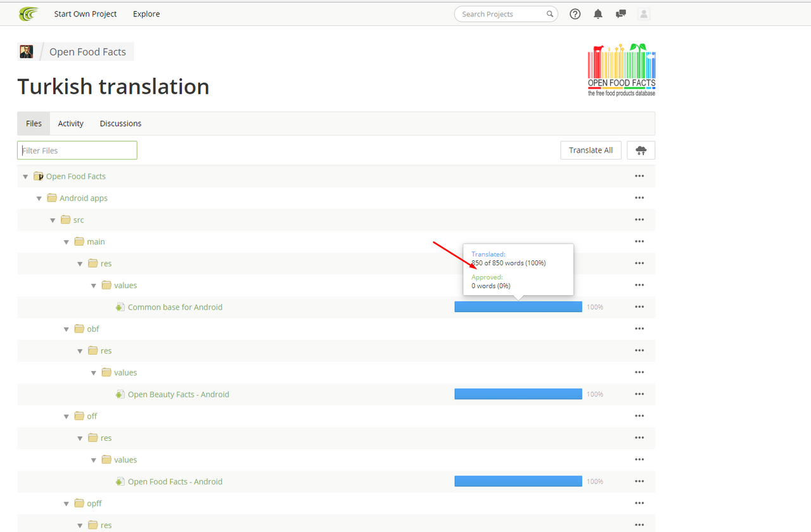The height and width of the screenshot is (532, 811).
Task: Click the progress bar for Common base for Android
Action: (x=518, y=307)
